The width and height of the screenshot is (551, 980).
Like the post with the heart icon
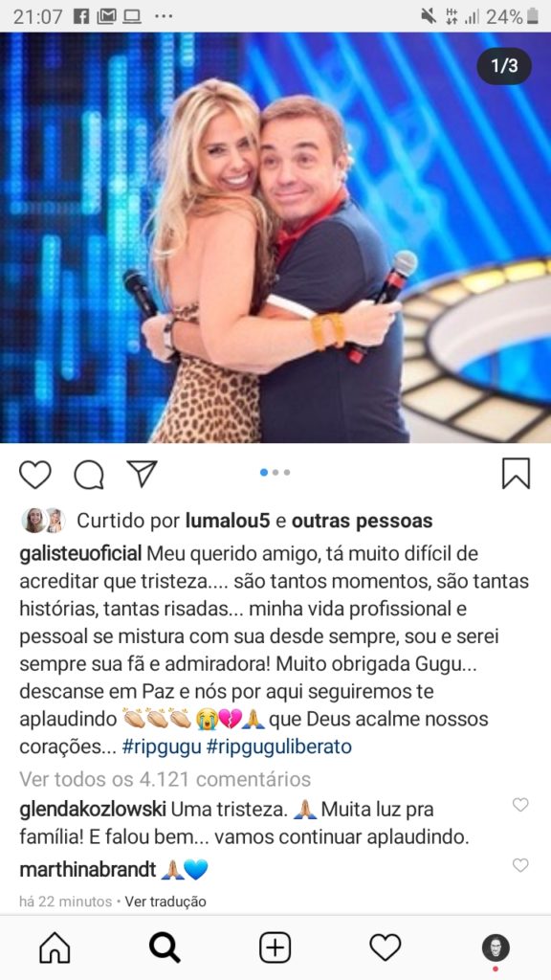tap(35, 474)
